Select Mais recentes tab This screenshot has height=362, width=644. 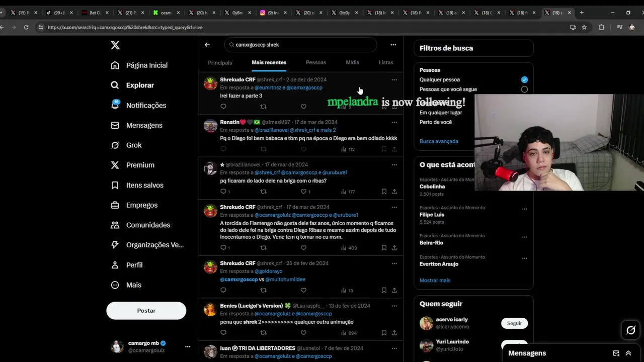point(269,63)
